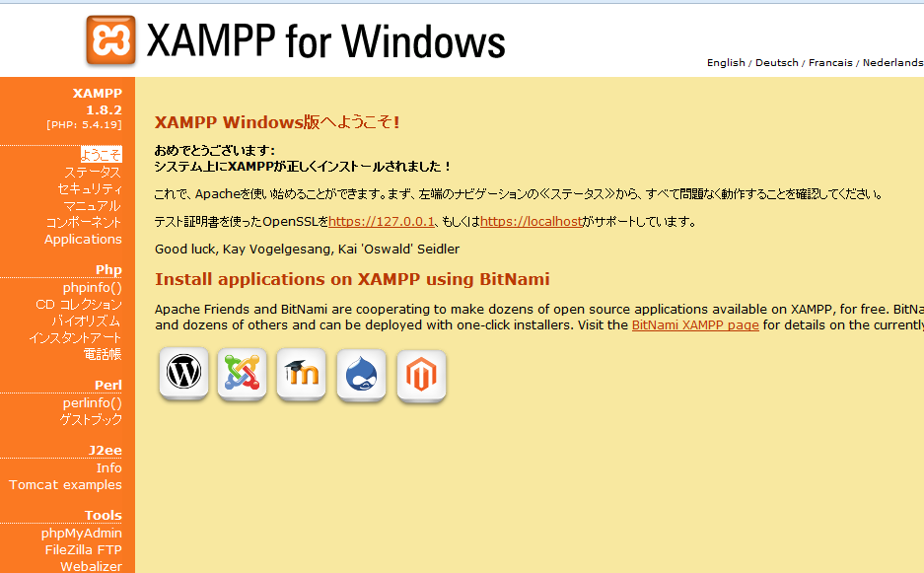Open コンポーネント in the sidebar

pos(84,222)
